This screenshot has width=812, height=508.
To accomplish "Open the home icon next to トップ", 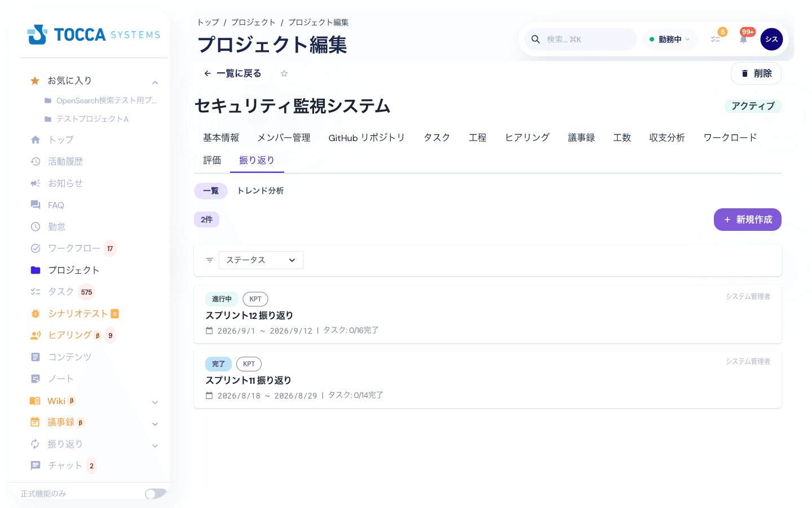I will pyautogui.click(x=36, y=139).
